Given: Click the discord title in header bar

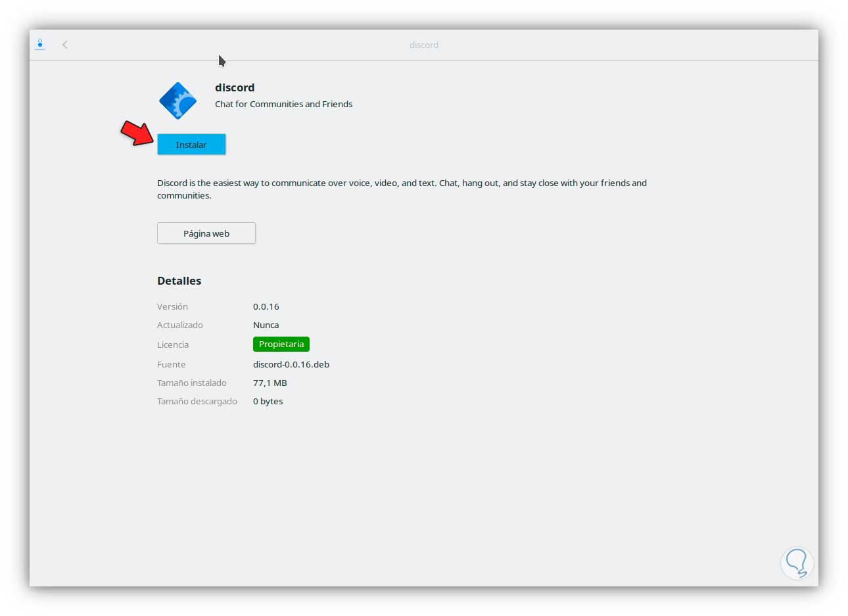Looking at the screenshot, I should tap(424, 45).
